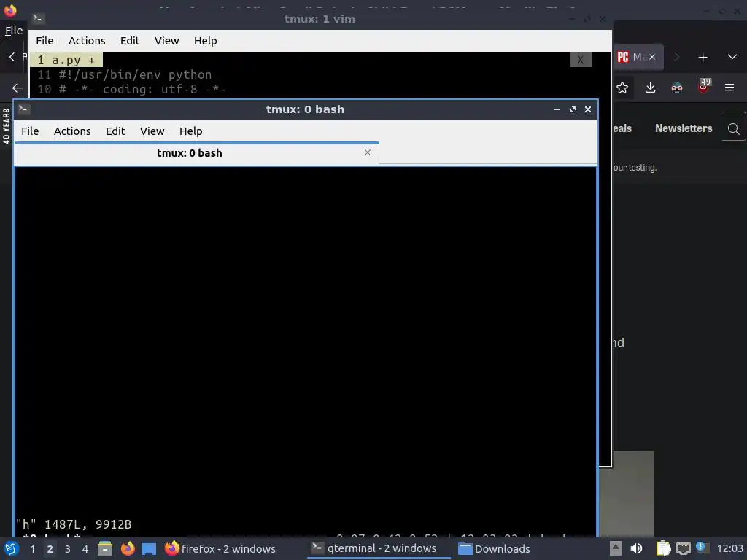This screenshot has width=747, height=560.
Task: Open the clipboard manager tray icon
Action: coord(664,548)
